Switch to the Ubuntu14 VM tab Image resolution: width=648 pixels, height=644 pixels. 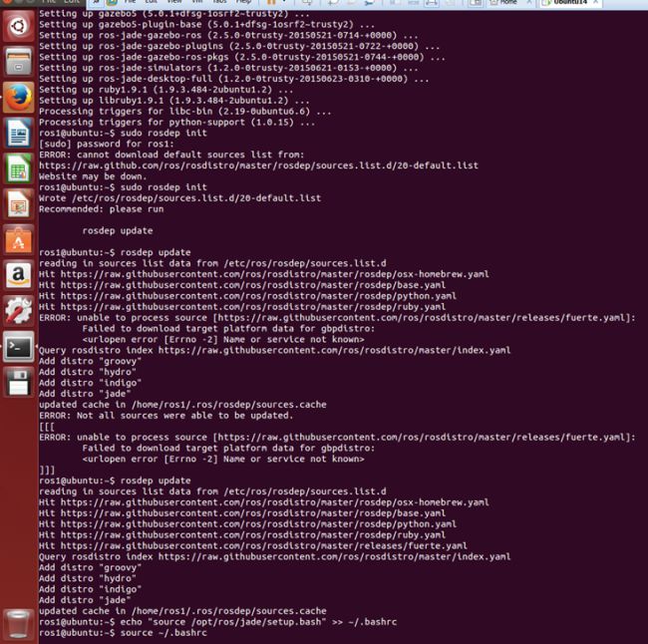[569, 3]
